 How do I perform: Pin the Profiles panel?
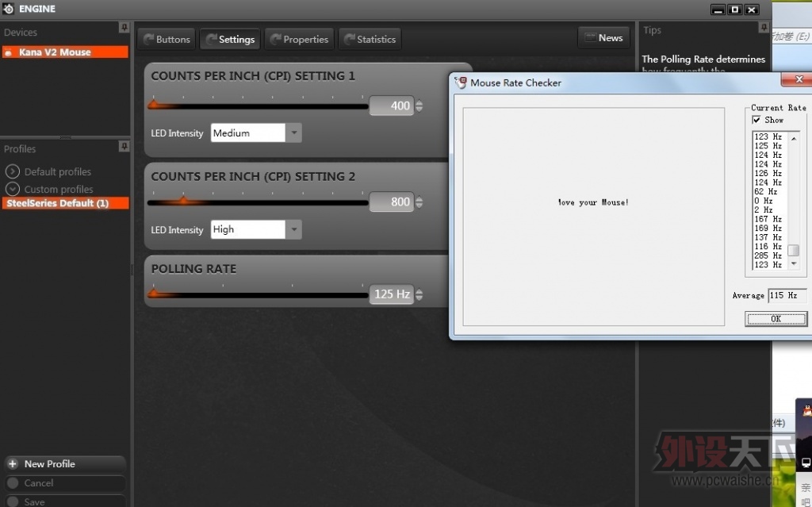tap(124, 146)
